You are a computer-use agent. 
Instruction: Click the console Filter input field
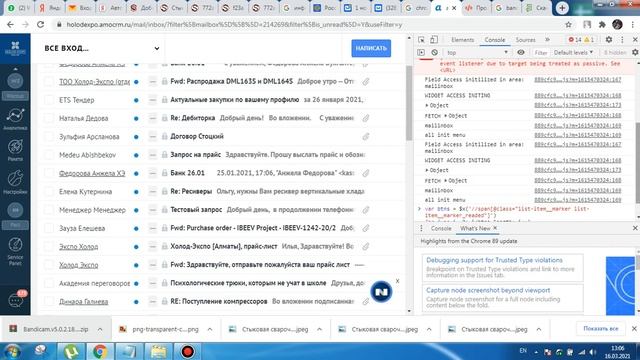click(x=541, y=52)
